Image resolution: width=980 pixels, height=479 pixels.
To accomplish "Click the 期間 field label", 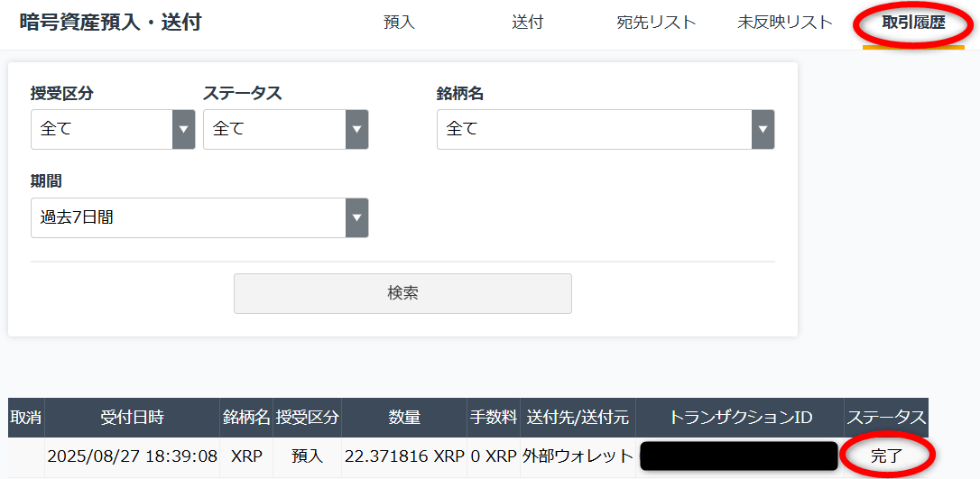I will [46, 181].
